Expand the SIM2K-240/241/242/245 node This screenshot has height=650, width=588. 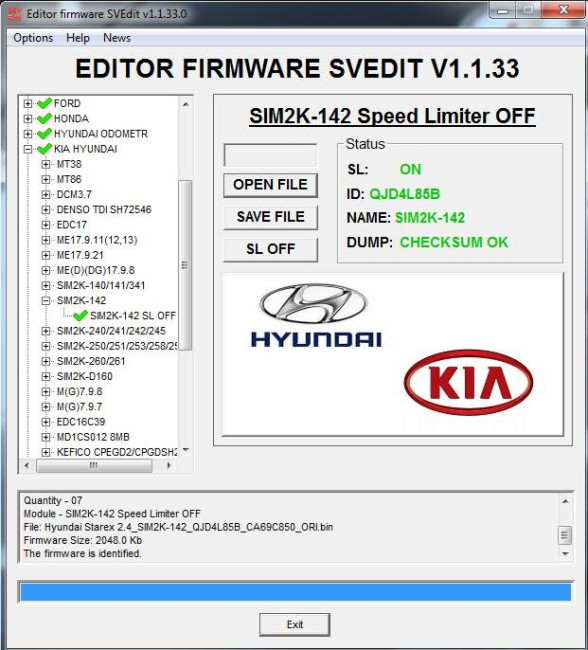46,331
